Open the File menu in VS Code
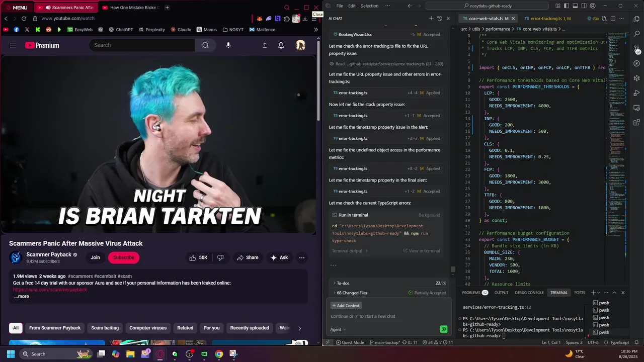 340,6
